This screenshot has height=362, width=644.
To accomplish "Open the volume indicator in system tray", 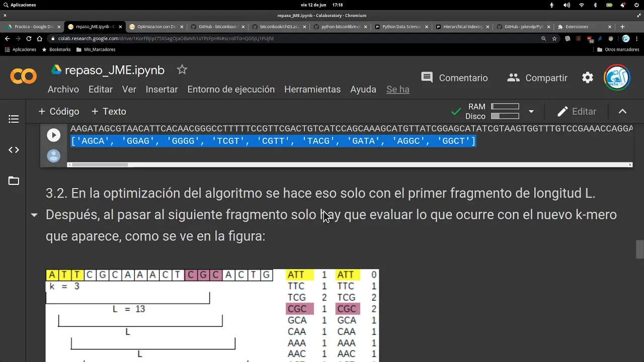I will pyautogui.click(x=567, y=5).
